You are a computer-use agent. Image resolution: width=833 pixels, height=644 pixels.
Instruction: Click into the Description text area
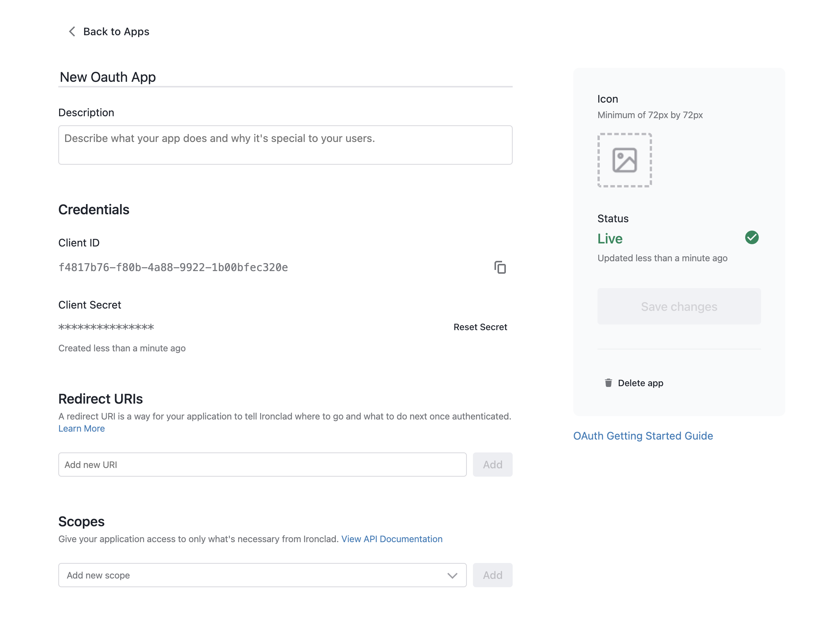point(285,145)
